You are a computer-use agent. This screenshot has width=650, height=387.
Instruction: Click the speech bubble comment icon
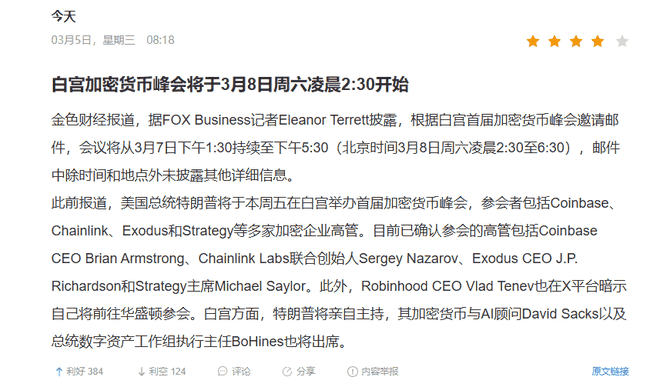point(223,372)
